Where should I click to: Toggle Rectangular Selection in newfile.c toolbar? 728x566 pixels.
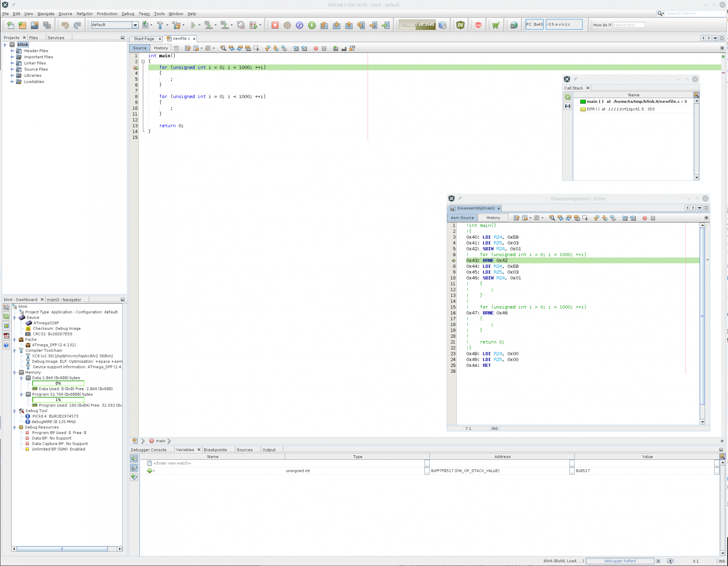click(x=256, y=48)
